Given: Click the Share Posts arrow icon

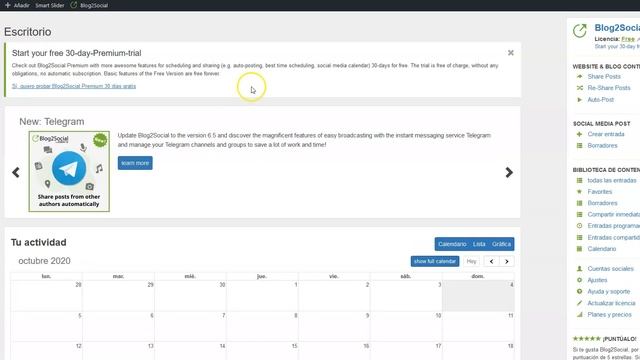Looking at the screenshot, I should tap(579, 76).
